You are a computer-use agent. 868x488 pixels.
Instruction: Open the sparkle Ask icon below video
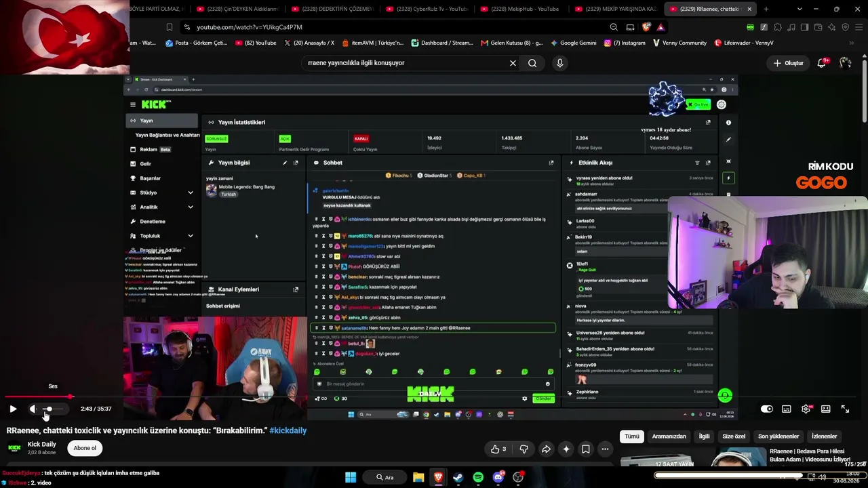click(566, 449)
